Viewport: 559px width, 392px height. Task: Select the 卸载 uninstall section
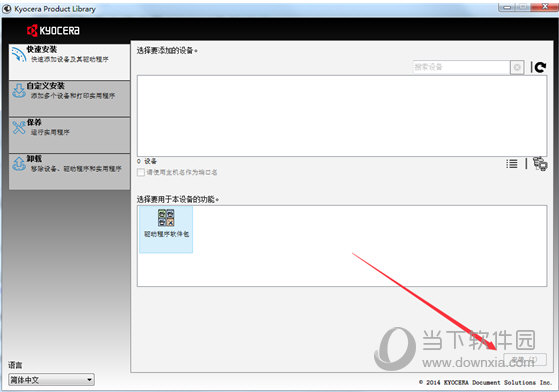[70, 171]
